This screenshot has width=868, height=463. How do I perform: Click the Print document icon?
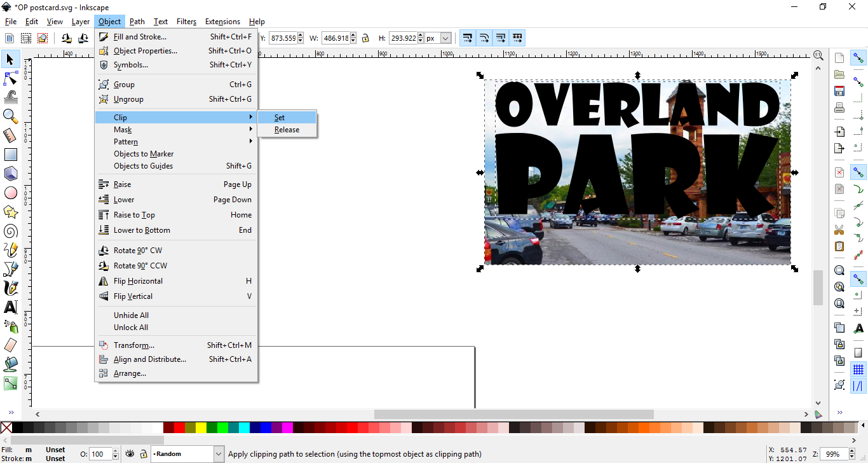pos(839,107)
